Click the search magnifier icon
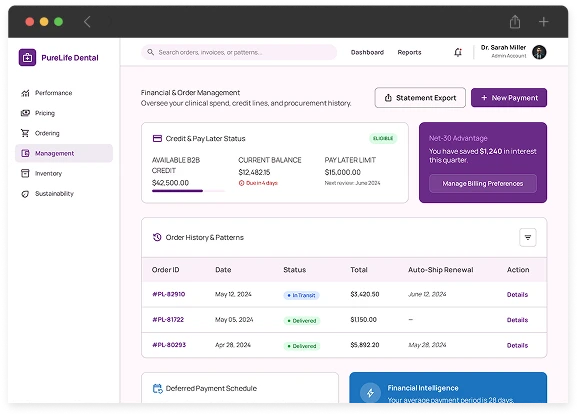Screen dimensions: 579x416 coord(151,52)
